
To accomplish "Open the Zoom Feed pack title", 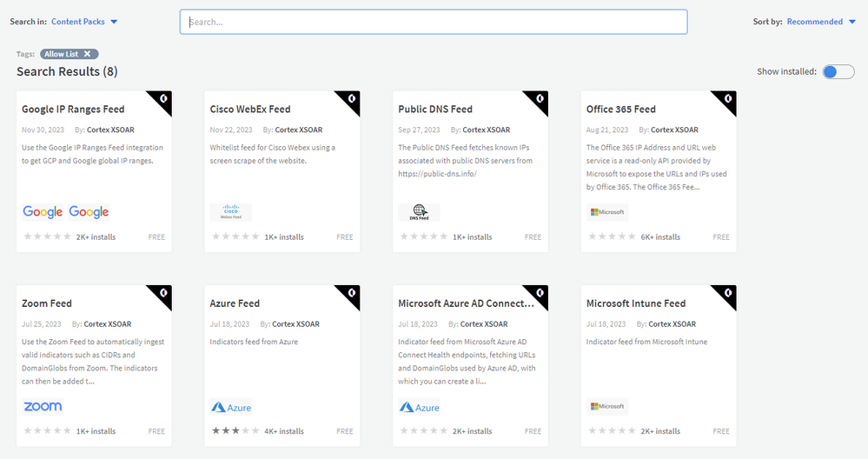I will tap(47, 303).
